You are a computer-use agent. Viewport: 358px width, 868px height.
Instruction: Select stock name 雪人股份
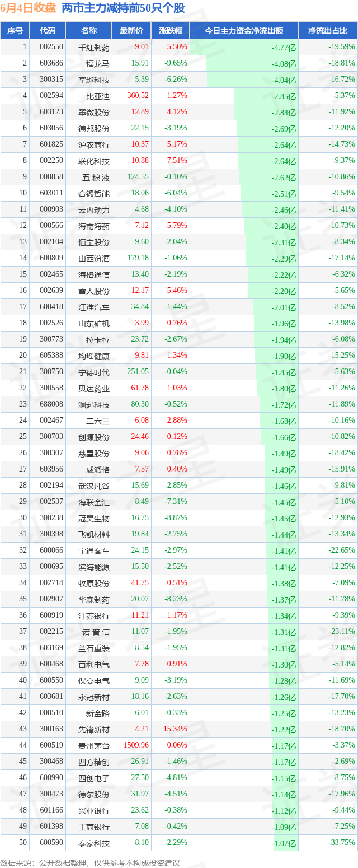94,291
